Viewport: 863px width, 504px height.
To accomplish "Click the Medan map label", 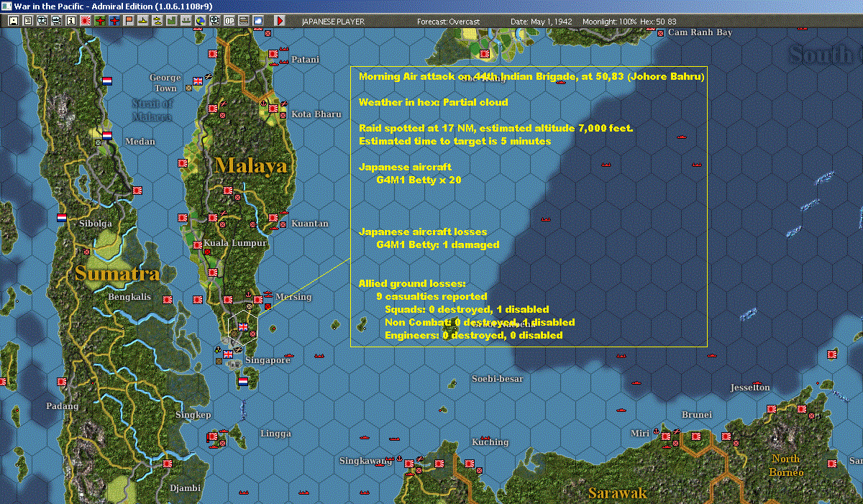I will click(x=140, y=142).
